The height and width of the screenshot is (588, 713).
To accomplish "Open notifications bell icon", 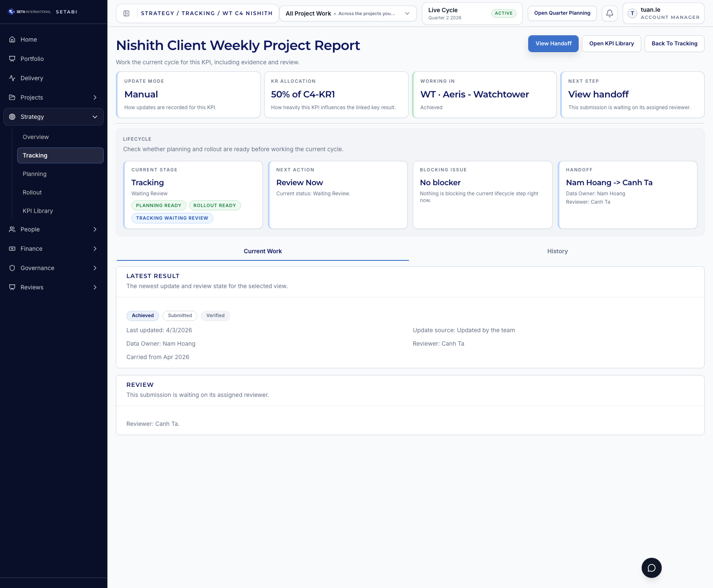I will pos(609,13).
